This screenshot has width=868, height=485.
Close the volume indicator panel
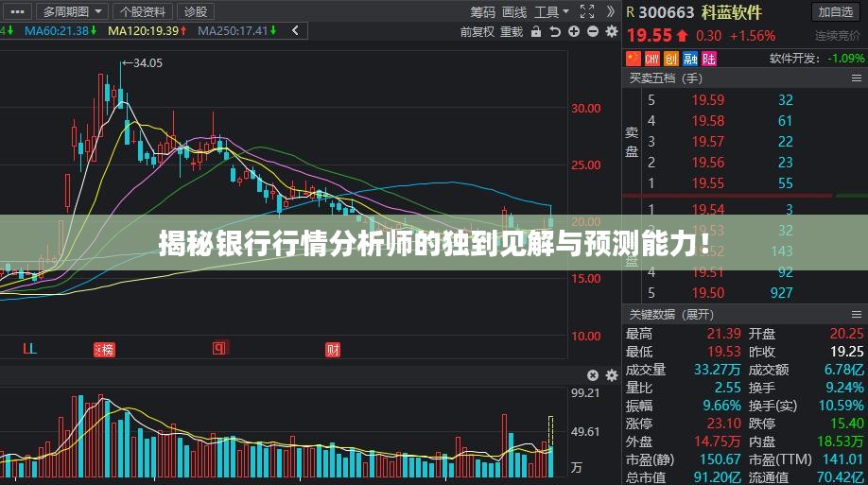592,375
